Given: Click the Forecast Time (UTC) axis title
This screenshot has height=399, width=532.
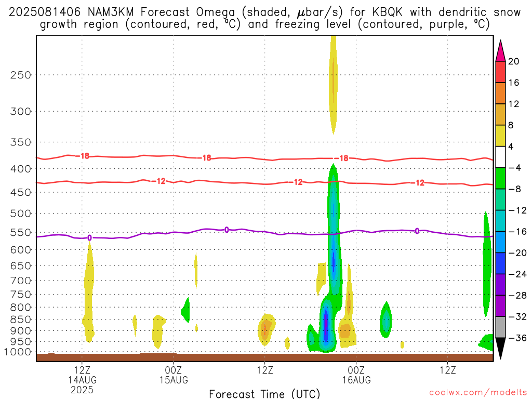Looking at the screenshot, I should click(x=264, y=394).
